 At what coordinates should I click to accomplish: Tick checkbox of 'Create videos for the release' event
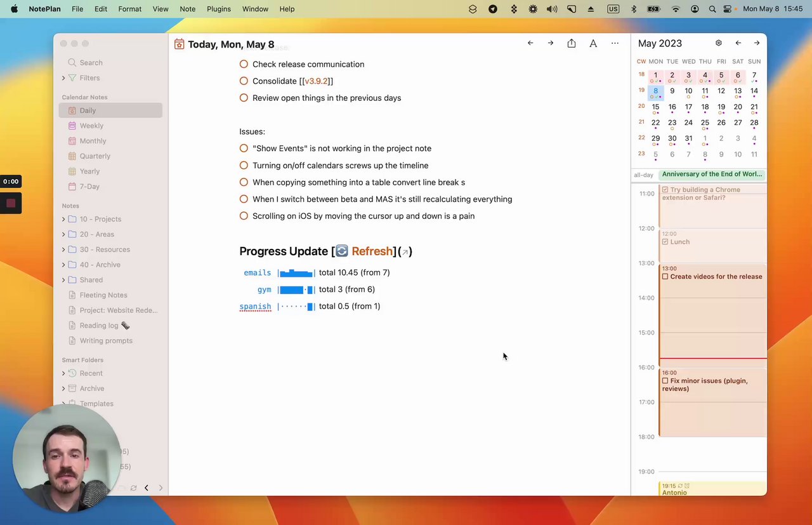[x=665, y=277]
